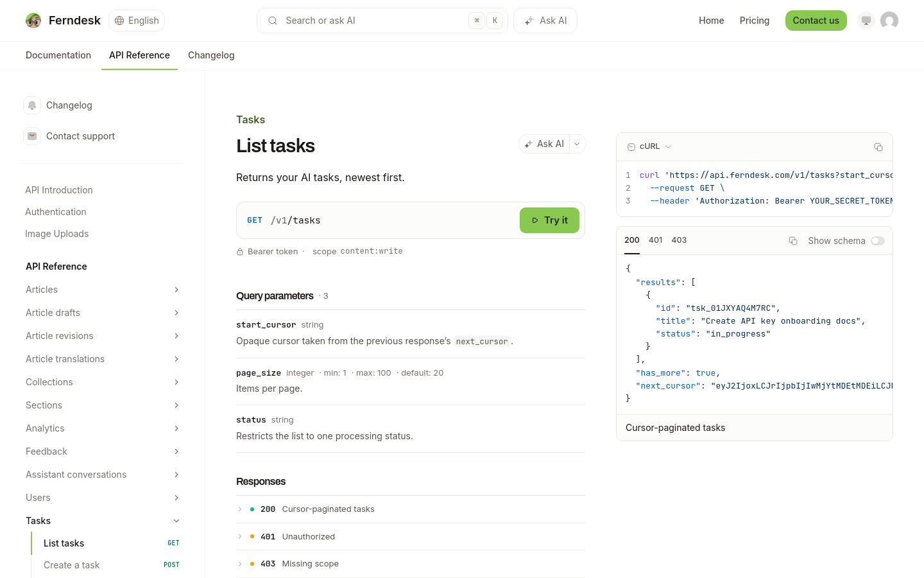Open the Home link
Image resolution: width=924 pixels, height=578 pixels.
(712, 21)
